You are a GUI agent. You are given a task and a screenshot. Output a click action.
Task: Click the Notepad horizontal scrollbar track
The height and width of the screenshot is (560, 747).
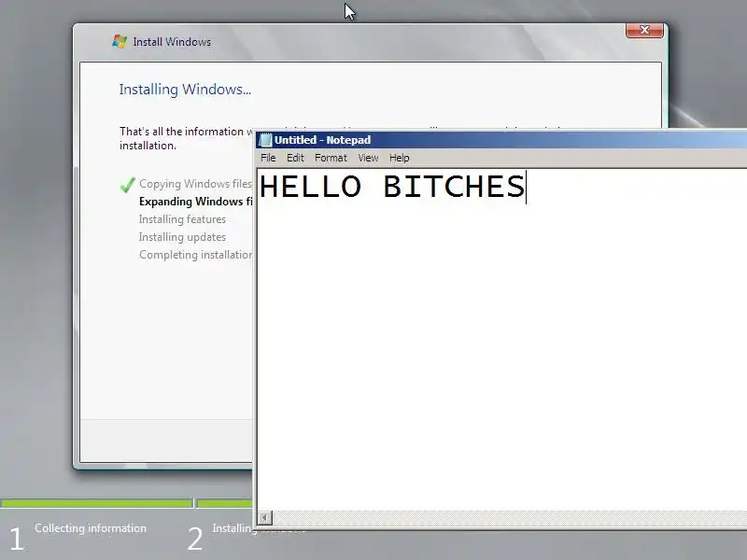[509, 517]
